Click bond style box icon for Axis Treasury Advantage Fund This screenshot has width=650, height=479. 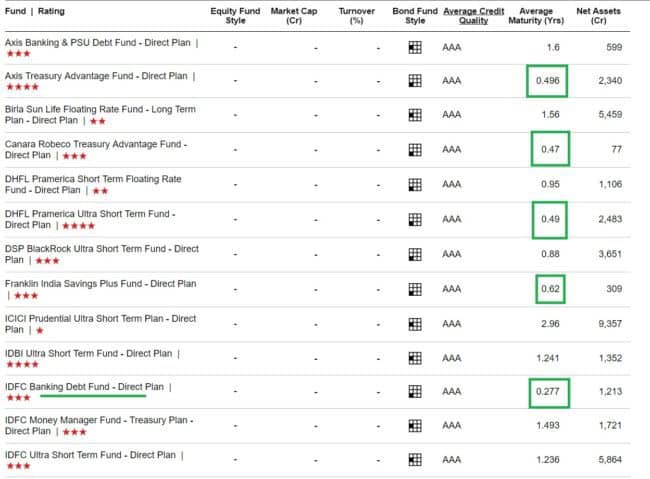[x=415, y=81]
